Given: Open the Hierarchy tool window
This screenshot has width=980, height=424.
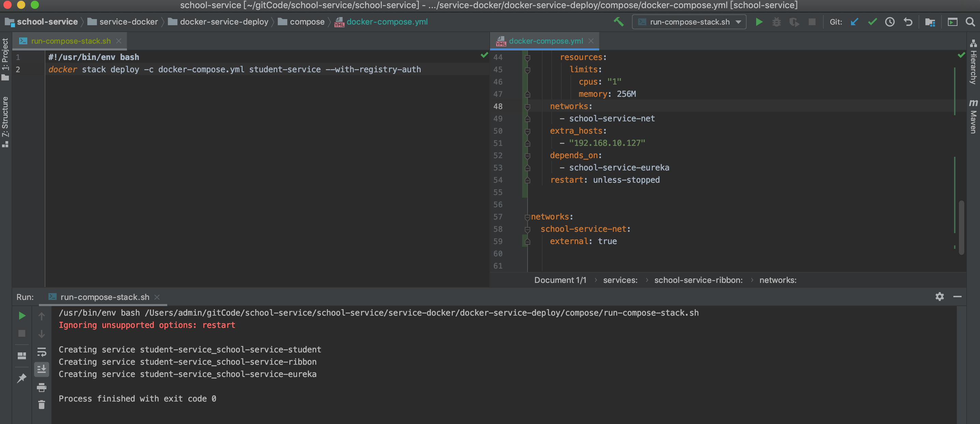Looking at the screenshot, I should [973, 62].
